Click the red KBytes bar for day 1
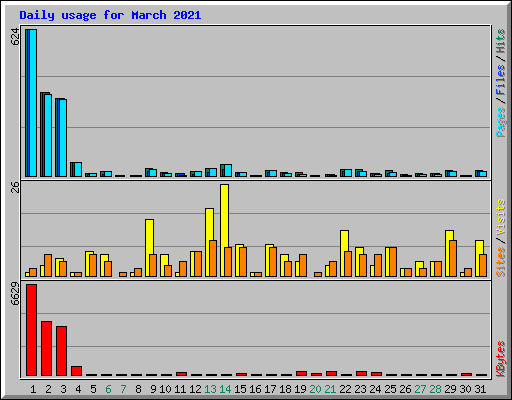The image size is (512, 400). click(x=32, y=330)
